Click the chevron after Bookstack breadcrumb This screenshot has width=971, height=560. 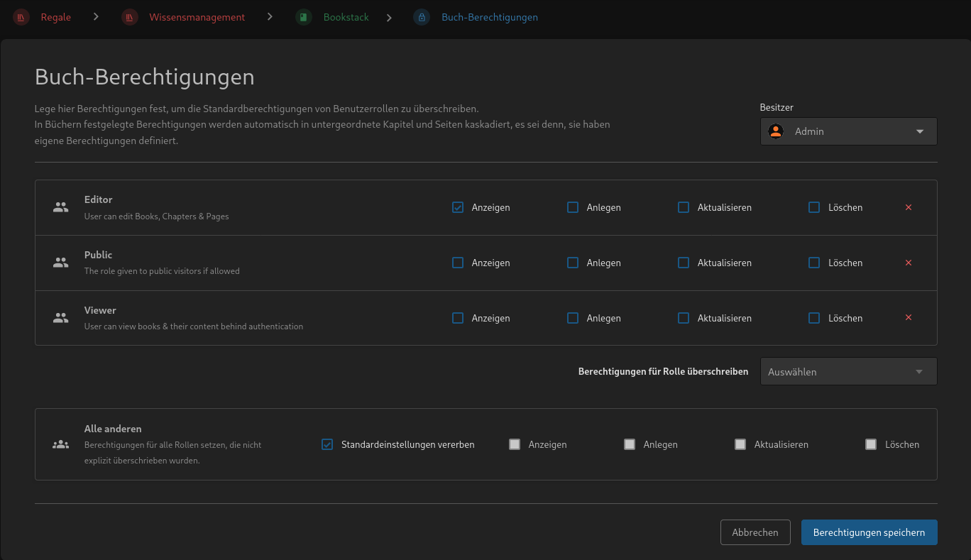(x=389, y=17)
